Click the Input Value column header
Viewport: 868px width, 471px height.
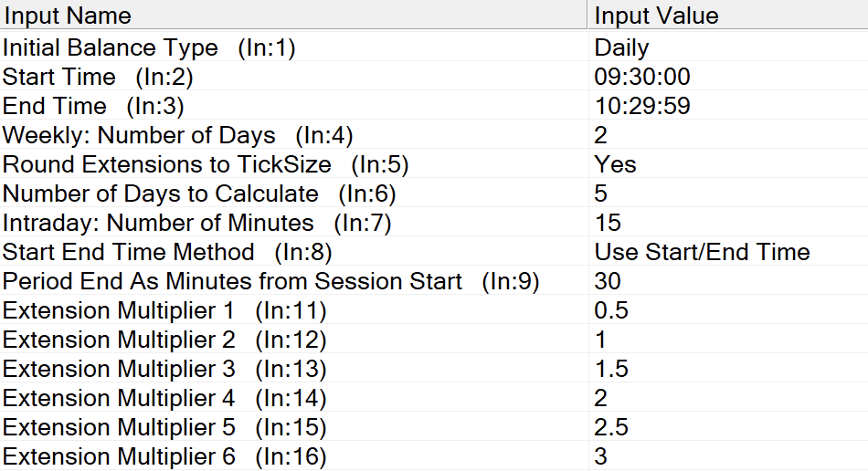tap(656, 16)
